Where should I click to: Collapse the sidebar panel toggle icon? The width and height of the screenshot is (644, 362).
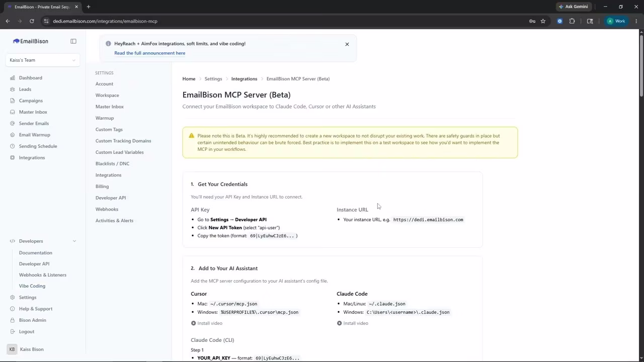[x=73, y=41]
